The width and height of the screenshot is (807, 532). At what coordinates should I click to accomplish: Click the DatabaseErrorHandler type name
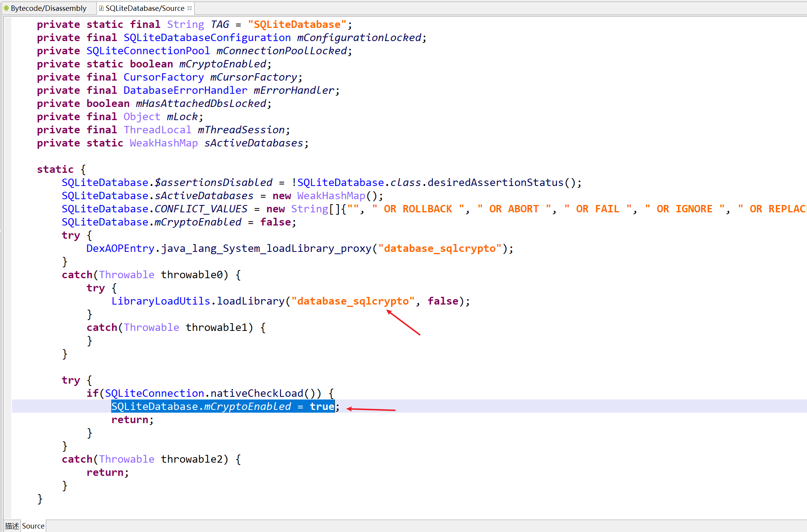click(x=185, y=90)
